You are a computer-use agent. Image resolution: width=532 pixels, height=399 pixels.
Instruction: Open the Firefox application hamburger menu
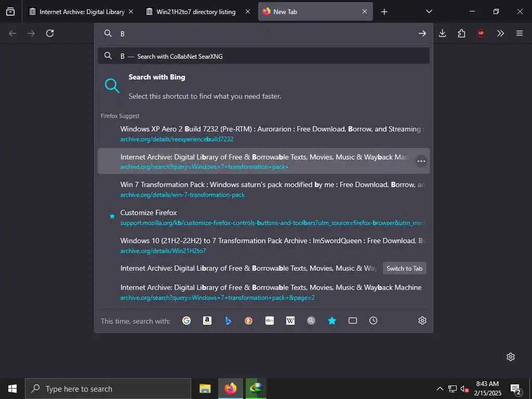coord(520,33)
